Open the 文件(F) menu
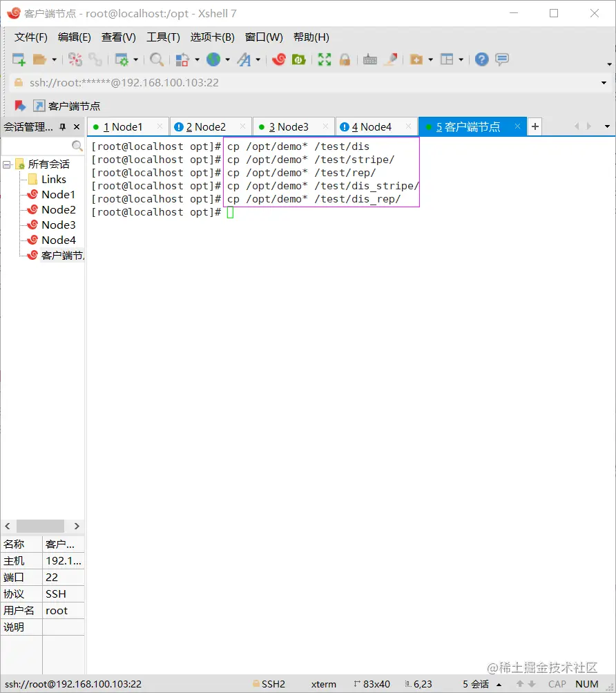 pos(30,37)
